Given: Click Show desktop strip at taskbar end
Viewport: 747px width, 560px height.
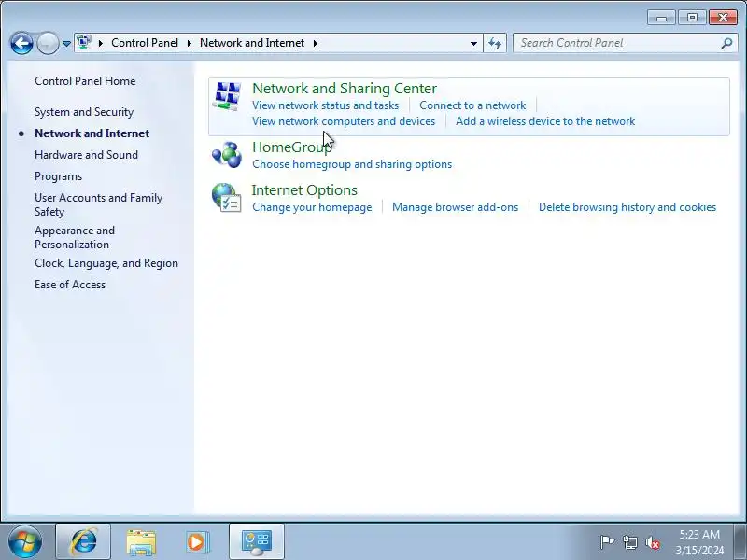Looking at the screenshot, I should click(x=740, y=541).
